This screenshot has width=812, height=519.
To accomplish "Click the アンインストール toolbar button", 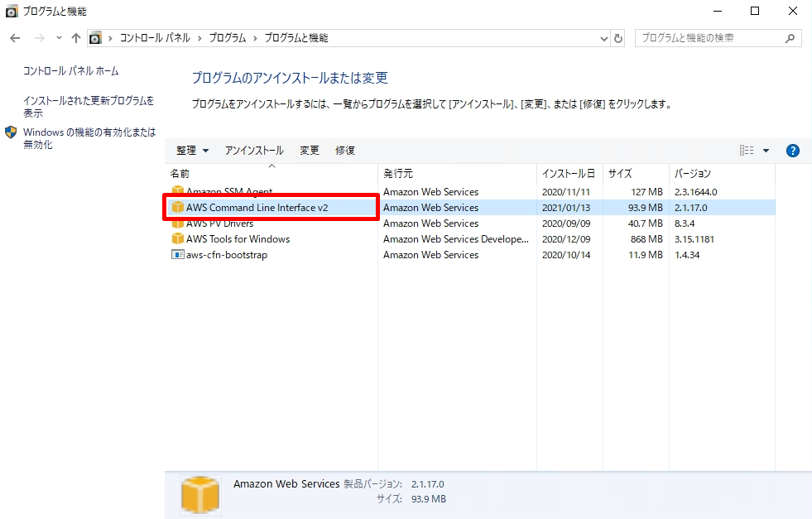I will (x=254, y=150).
